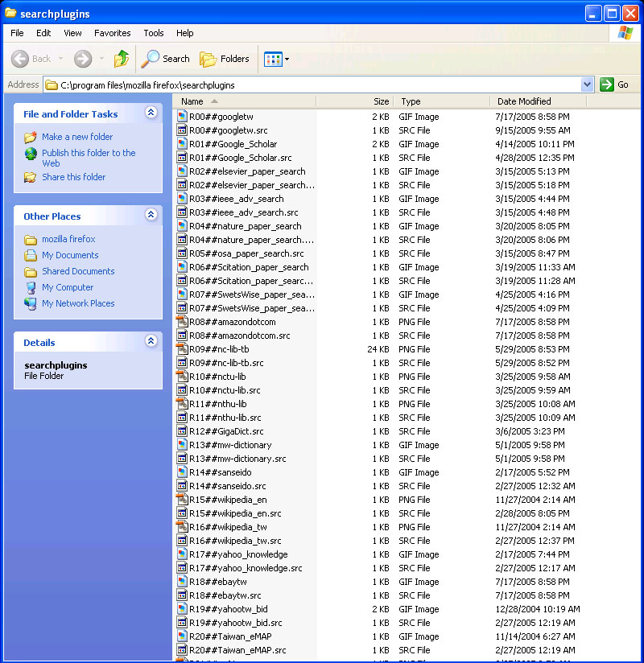Click the Back navigation button
The width and height of the screenshot is (644, 663).
pos(32,59)
